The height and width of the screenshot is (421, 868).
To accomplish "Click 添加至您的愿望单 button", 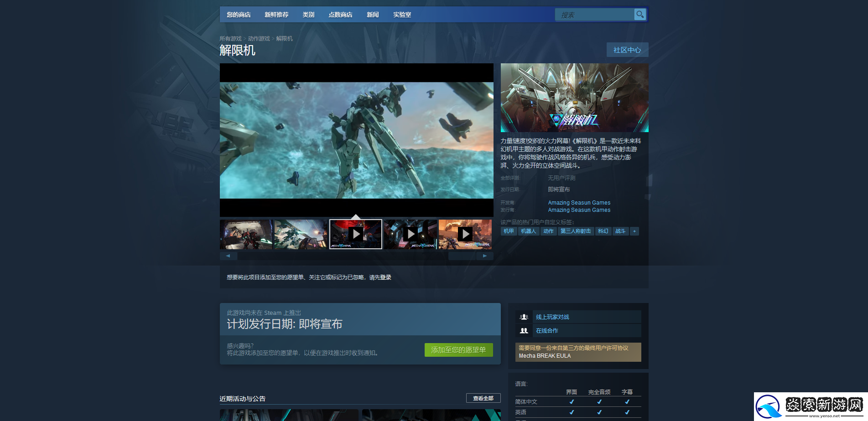I will [458, 350].
